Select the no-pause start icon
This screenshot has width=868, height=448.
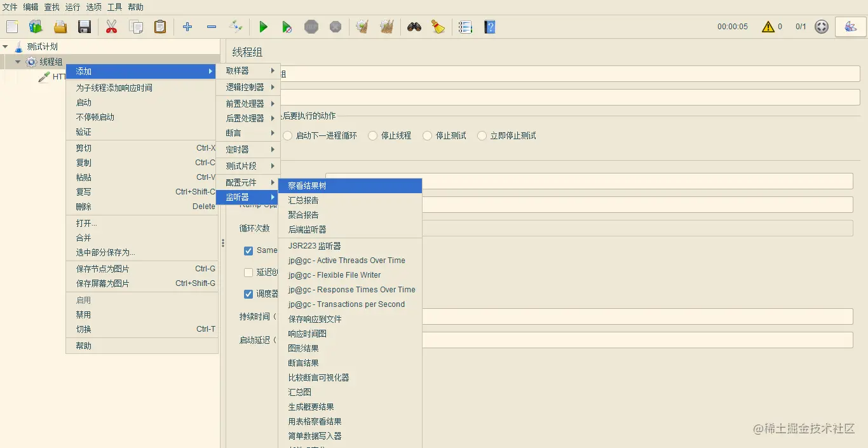click(x=286, y=27)
